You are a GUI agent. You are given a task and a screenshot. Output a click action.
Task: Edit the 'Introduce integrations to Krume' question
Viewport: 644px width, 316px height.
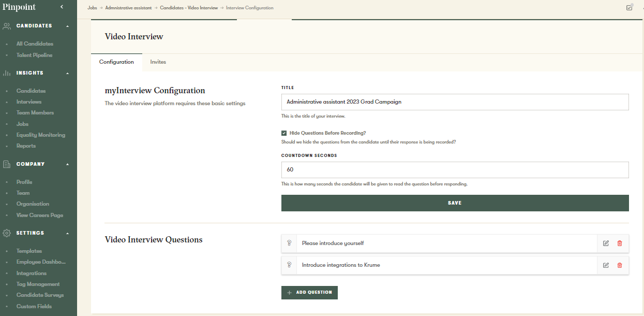click(x=606, y=265)
